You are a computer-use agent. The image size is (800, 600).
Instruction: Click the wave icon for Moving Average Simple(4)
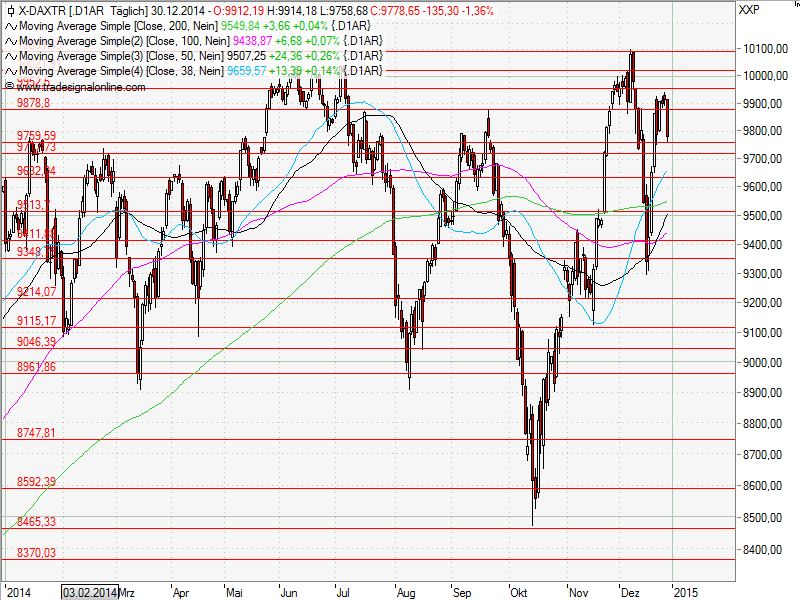9,70
